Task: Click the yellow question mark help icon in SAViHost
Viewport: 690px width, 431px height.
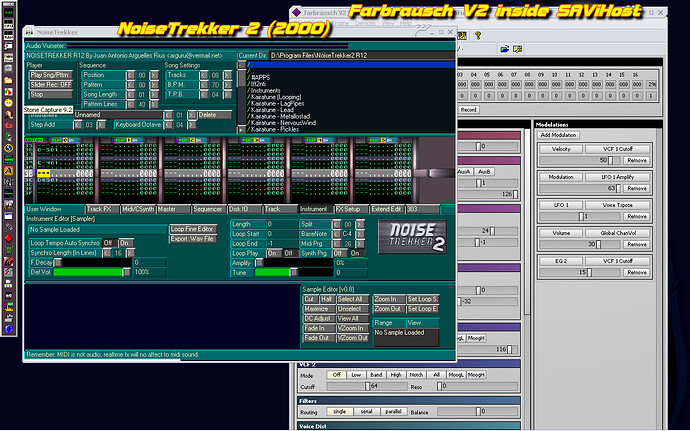Action: [478, 35]
